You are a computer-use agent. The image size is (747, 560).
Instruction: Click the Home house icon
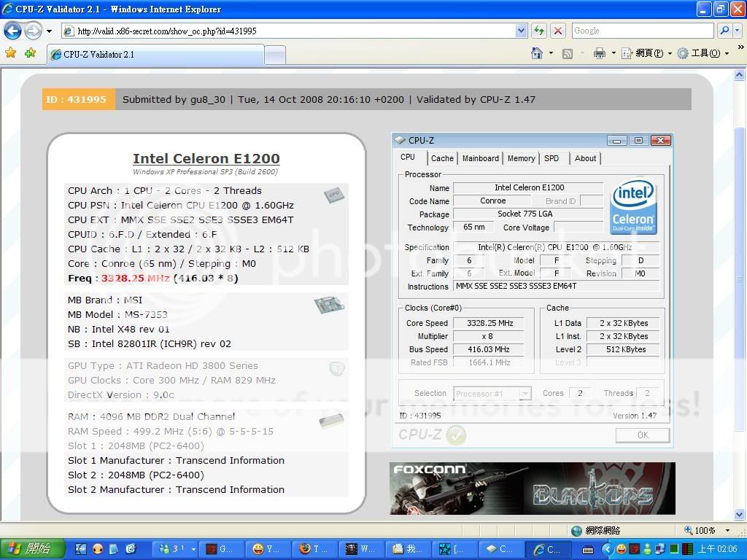[x=537, y=52]
